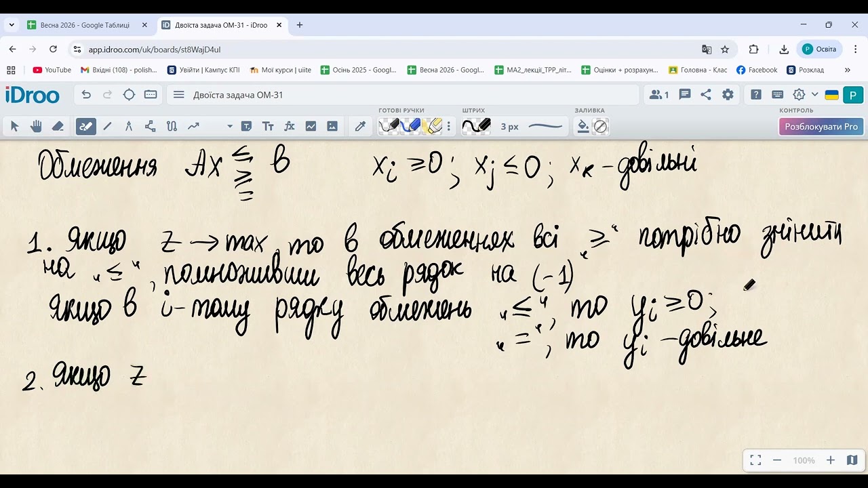Image resolution: width=868 pixels, height=488 pixels.
Task: Enter fullscreen board view
Action: pos(755,460)
